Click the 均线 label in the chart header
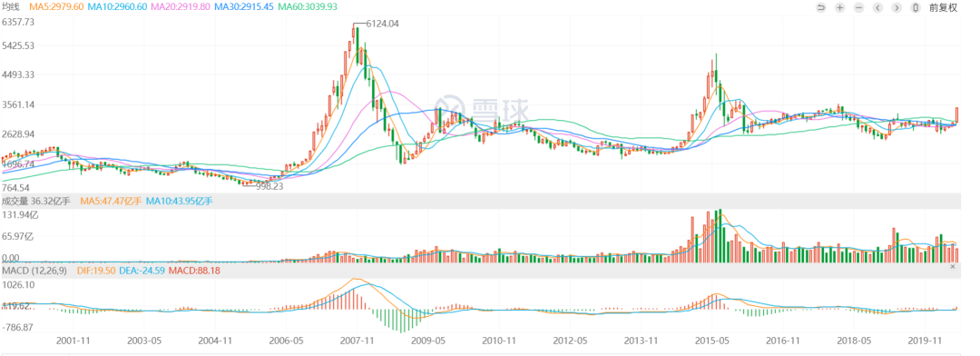This screenshot has width=980, height=356. point(12,7)
